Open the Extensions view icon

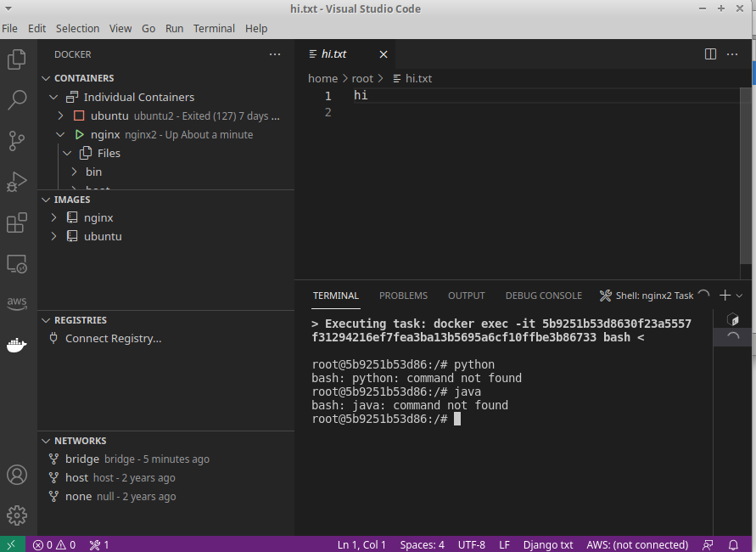click(x=17, y=222)
